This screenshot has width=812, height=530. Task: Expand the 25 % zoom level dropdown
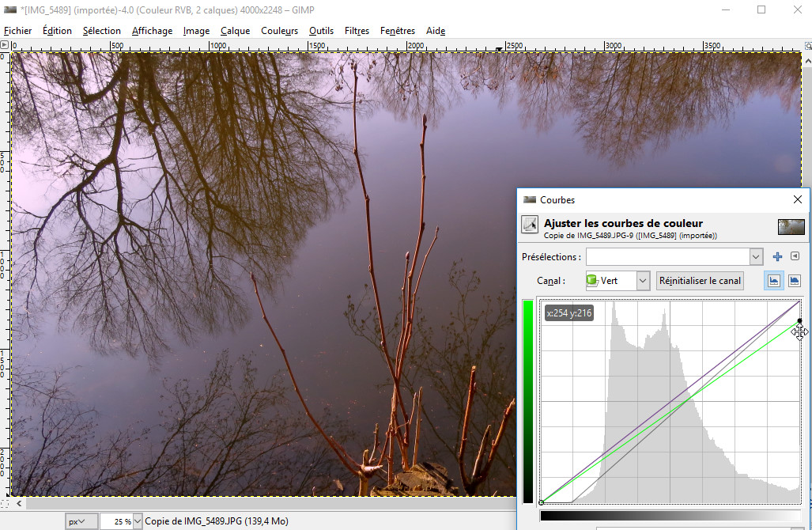138,521
